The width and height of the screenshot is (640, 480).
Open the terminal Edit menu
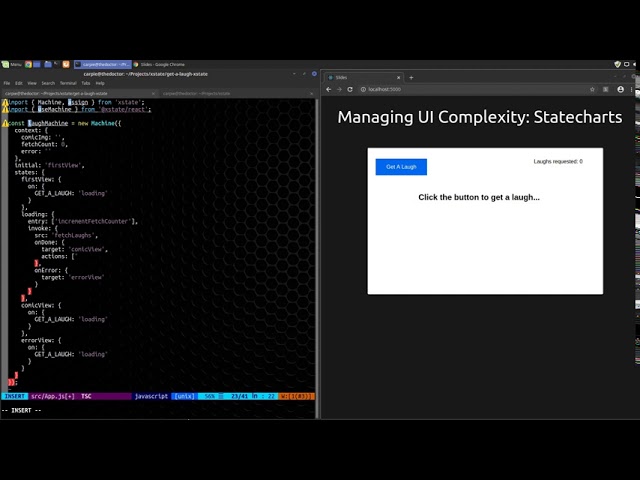(19, 83)
